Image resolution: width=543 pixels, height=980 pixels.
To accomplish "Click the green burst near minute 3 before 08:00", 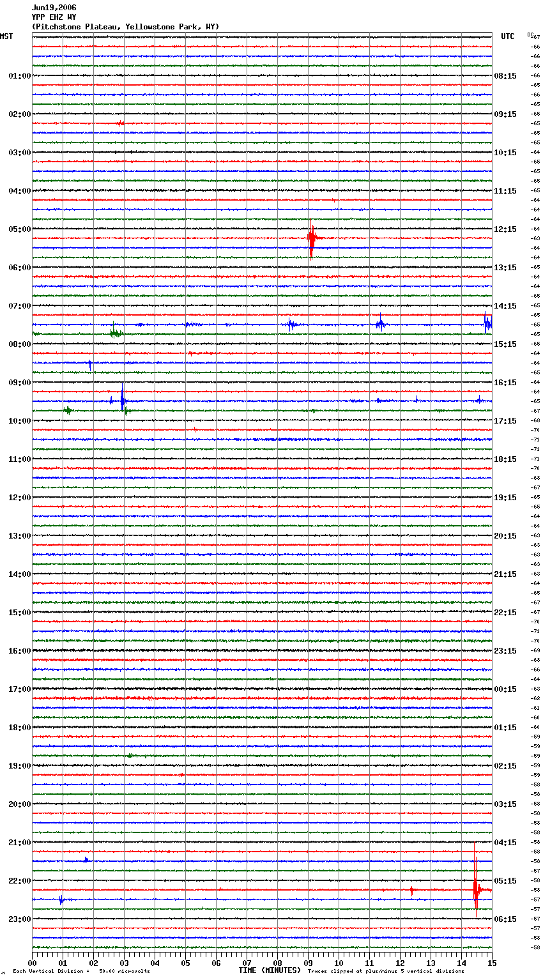I will click(115, 333).
